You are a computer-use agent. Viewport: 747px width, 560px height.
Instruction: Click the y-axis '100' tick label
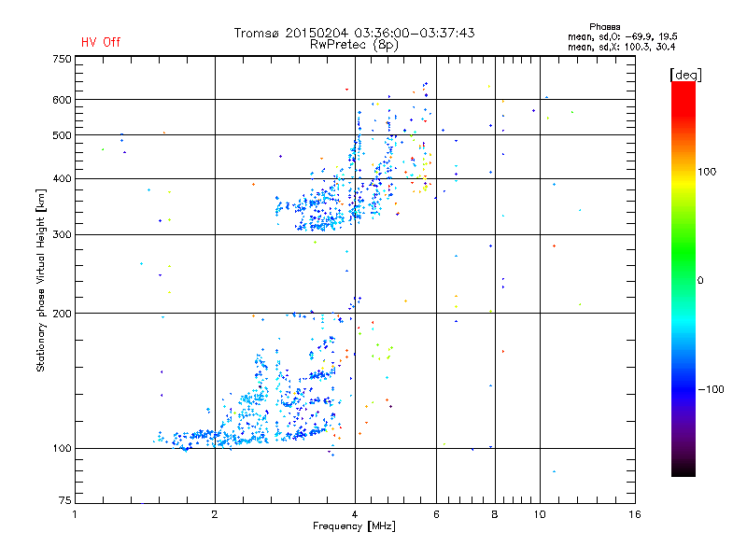point(62,449)
